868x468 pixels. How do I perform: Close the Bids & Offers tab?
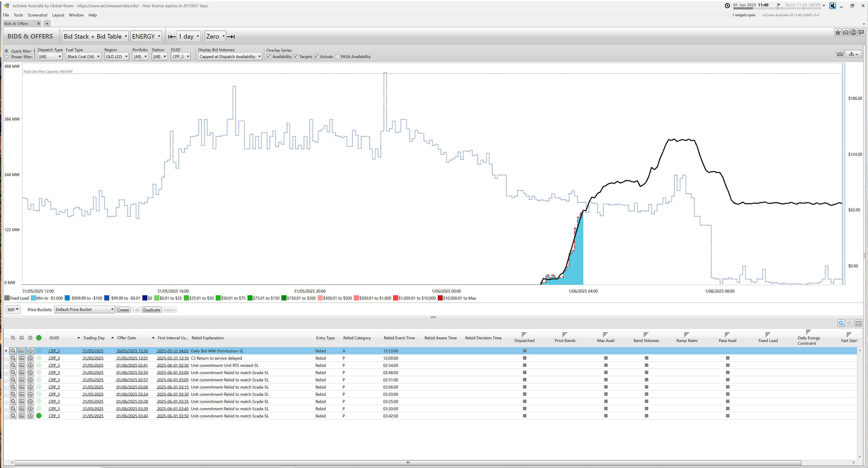[x=38, y=24]
